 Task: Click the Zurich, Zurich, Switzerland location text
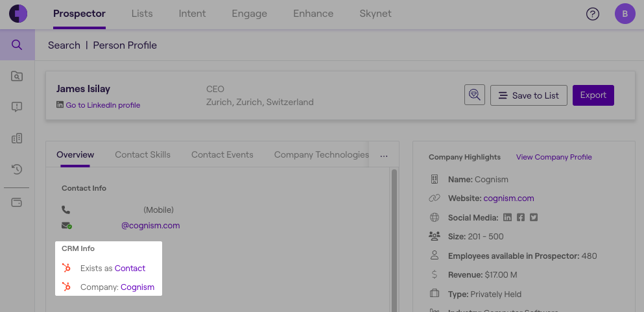pos(260,102)
